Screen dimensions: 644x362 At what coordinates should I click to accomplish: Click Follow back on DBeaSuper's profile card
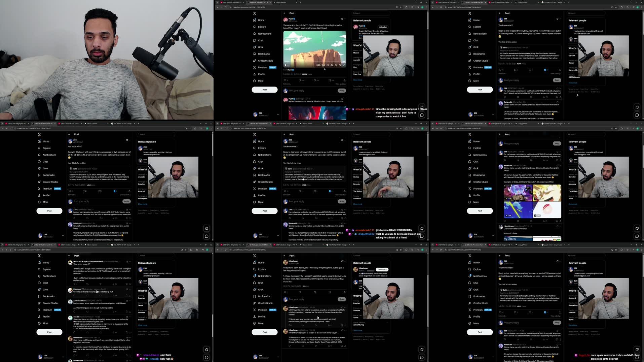click(382, 269)
